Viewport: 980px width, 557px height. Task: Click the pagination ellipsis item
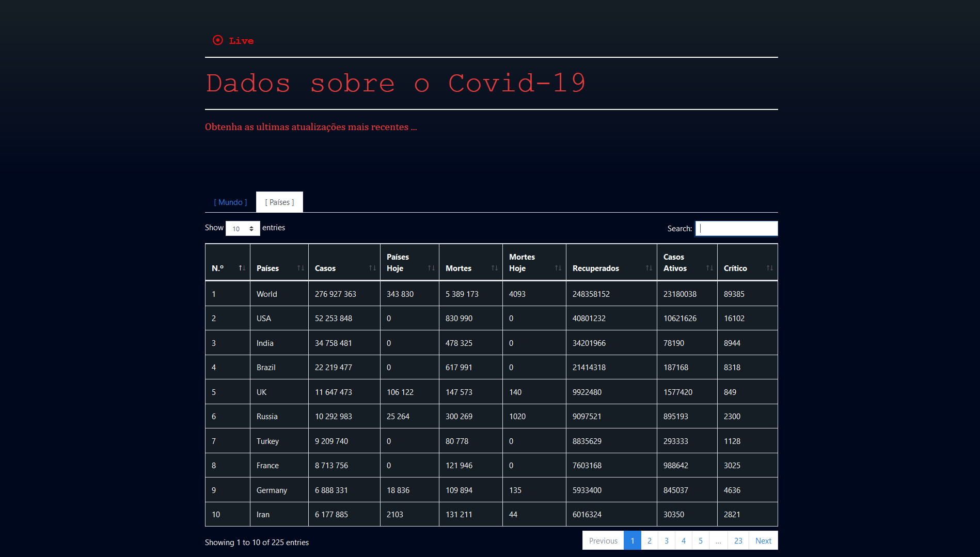pos(718,540)
